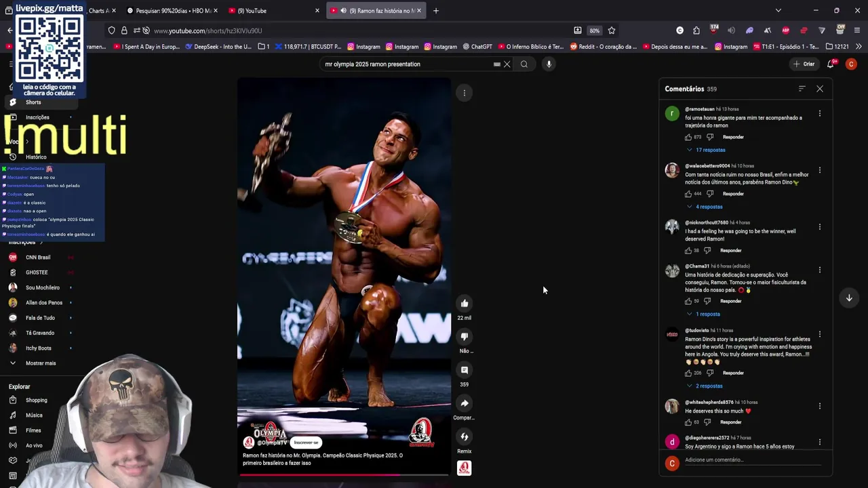The height and width of the screenshot is (488, 868).
Task: Open the 'Reddit - O coração da...' bookmark
Action: tap(604, 47)
